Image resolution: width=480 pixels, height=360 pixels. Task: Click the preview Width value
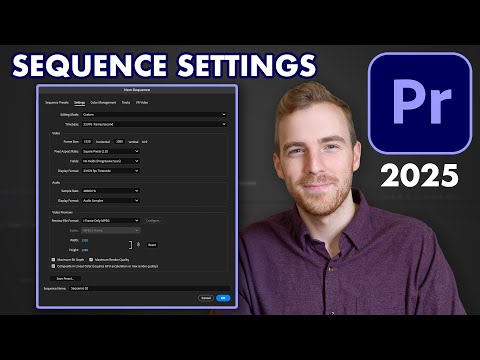click(x=85, y=240)
